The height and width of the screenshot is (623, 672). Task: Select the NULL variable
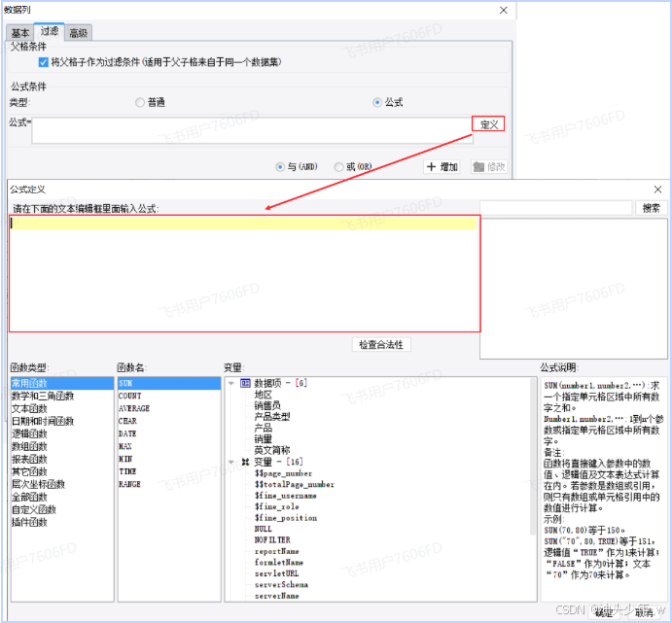(x=264, y=530)
